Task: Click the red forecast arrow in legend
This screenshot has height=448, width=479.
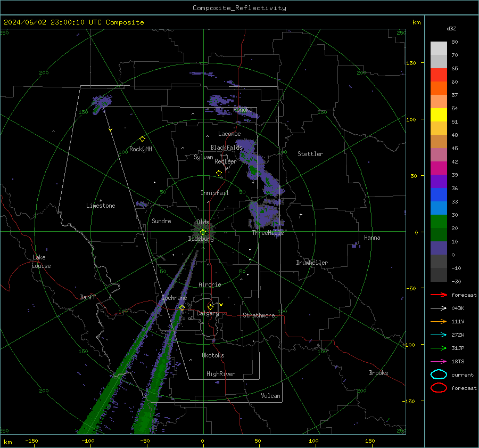Action: point(439,295)
